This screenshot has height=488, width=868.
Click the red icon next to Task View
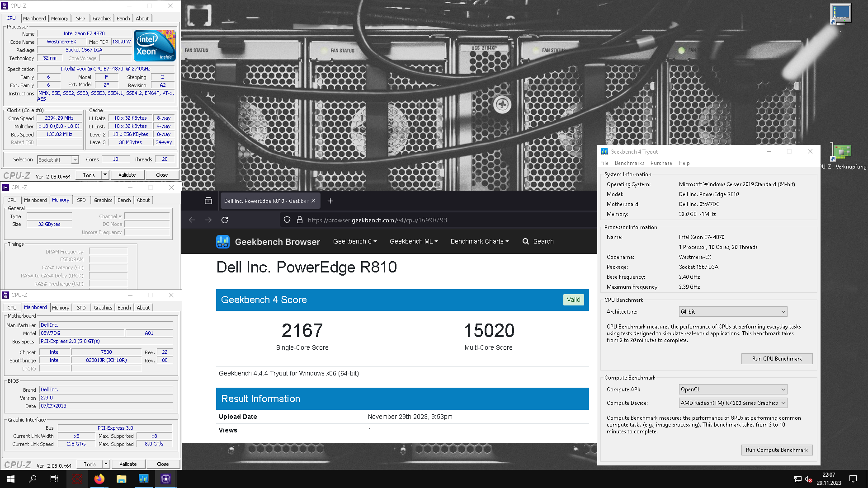(x=77, y=479)
